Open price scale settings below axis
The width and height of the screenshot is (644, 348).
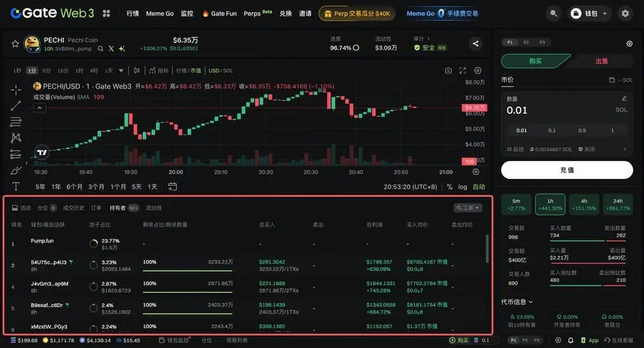point(475,172)
